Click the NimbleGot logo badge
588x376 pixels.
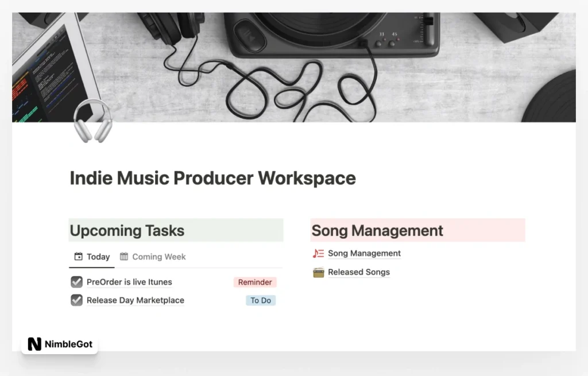60,344
